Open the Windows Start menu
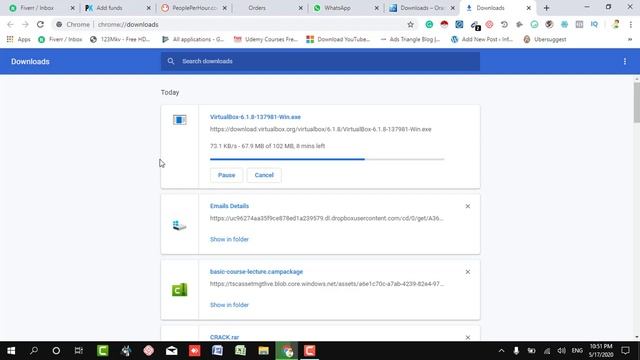Image resolution: width=640 pixels, height=360 pixels. coord(11,351)
